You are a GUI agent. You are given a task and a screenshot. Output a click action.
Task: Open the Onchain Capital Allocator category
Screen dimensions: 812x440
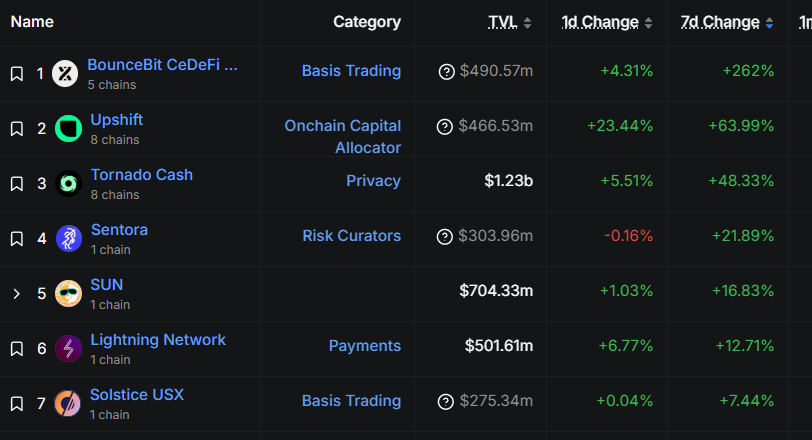point(343,137)
